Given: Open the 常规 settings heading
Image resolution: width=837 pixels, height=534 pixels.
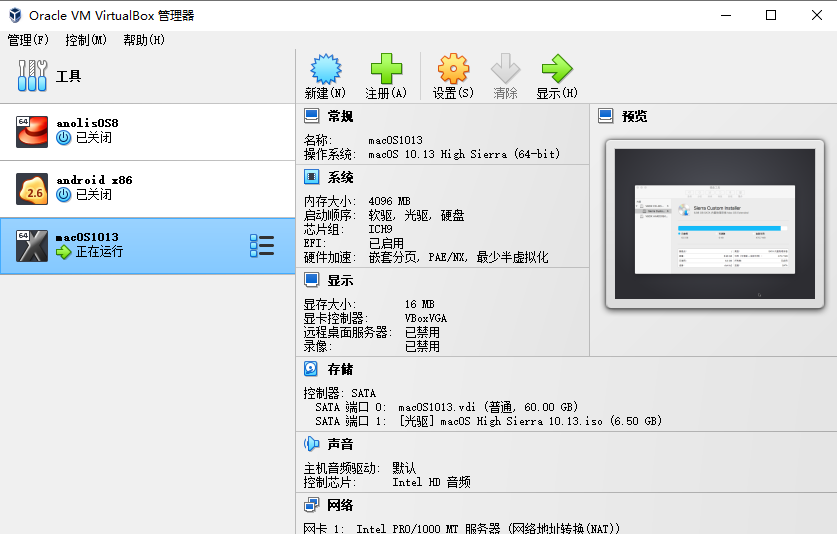Looking at the screenshot, I should (341, 116).
